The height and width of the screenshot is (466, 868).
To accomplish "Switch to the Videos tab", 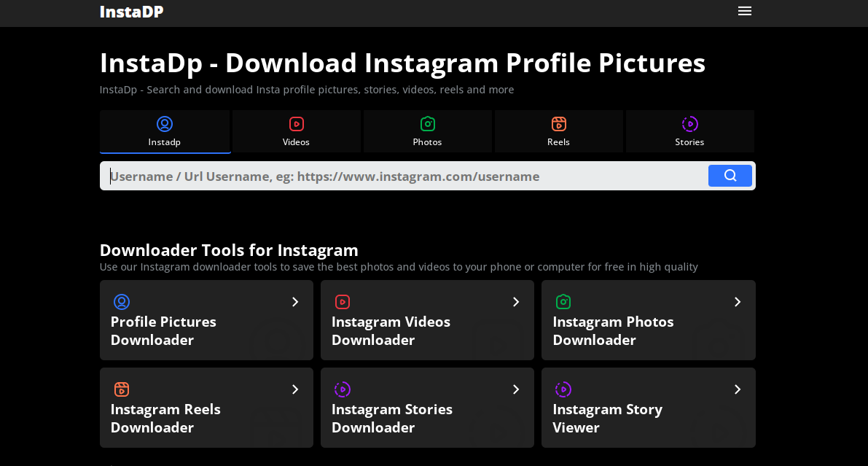I will tap(296, 131).
